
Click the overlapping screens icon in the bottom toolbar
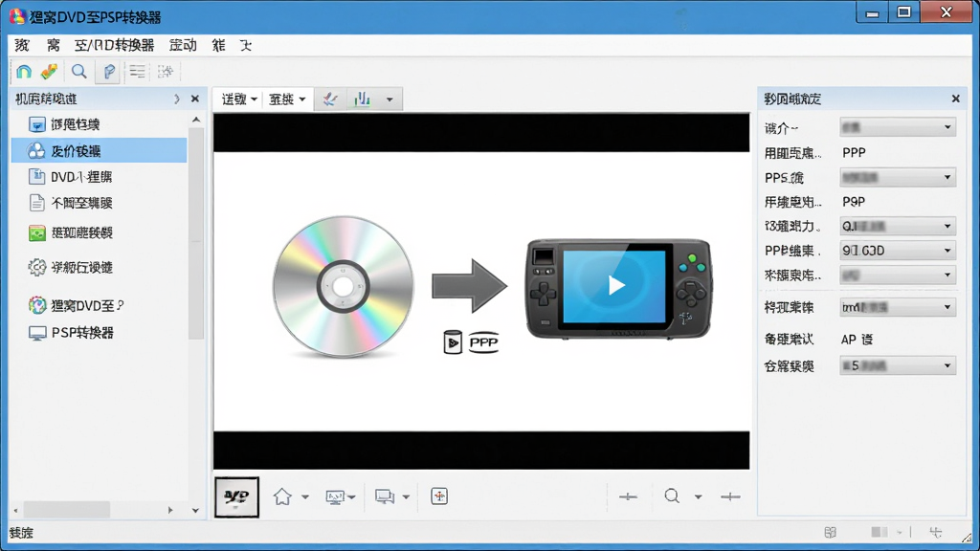pos(385,496)
